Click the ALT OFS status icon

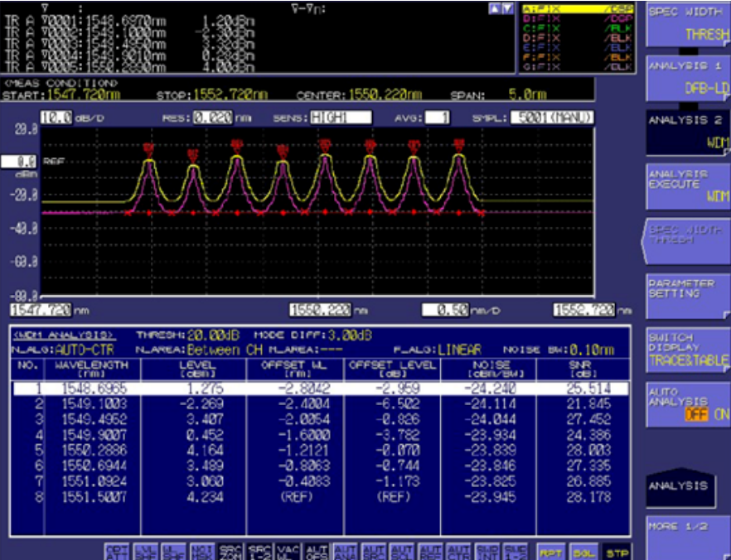click(317, 551)
